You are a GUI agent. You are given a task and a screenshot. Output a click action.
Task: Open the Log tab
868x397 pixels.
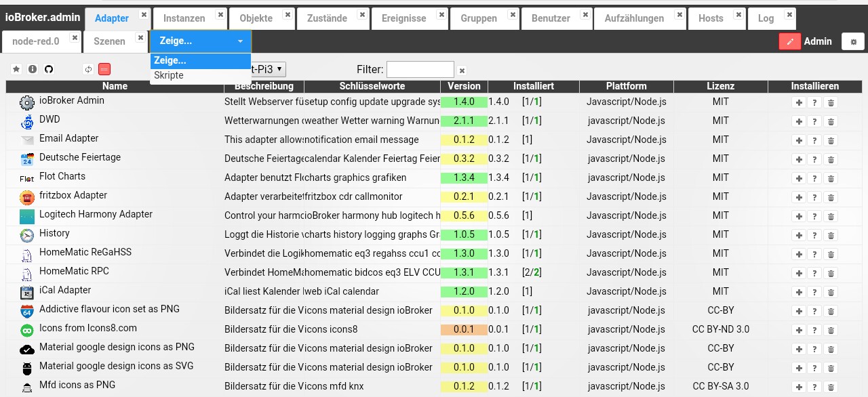click(766, 18)
